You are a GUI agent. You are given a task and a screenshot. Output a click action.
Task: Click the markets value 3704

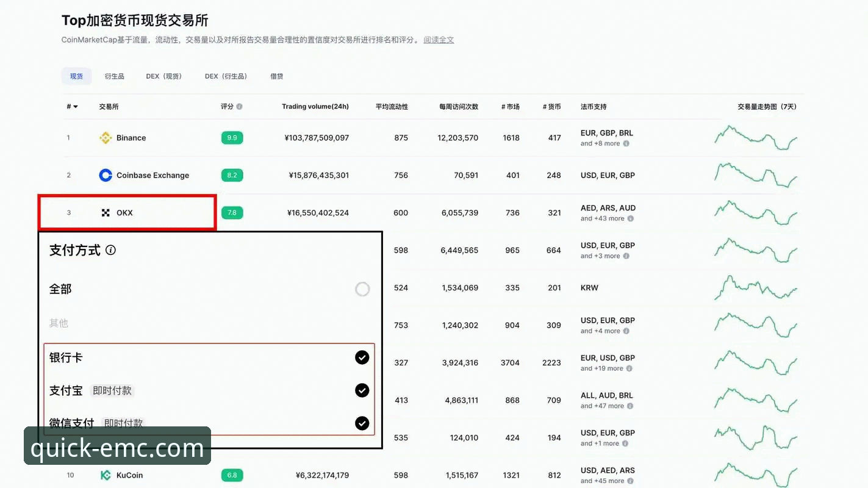pyautogui.click(x=510, y=362)
